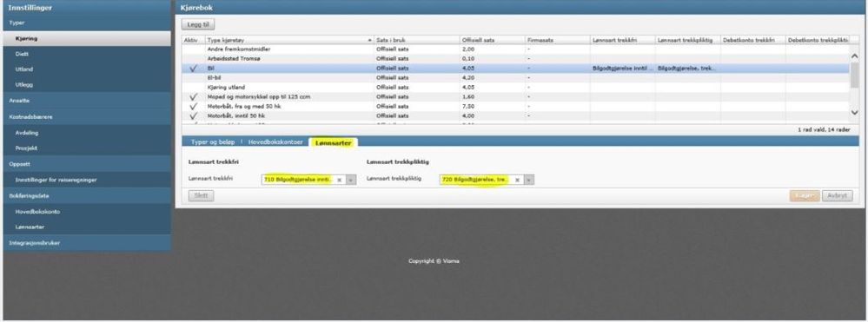This screenshot has height=322, width=868.
Task: Sort by the Aktiv column header
Action: click(193, 41)
